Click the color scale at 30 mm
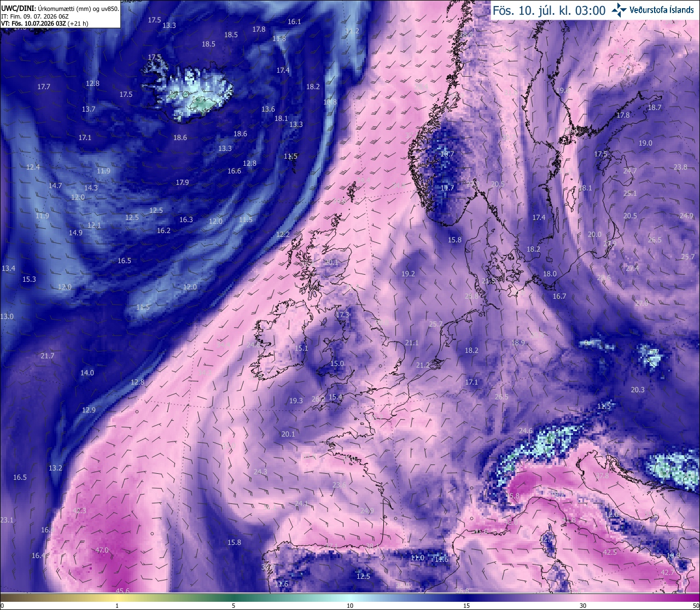 point(583,597)
